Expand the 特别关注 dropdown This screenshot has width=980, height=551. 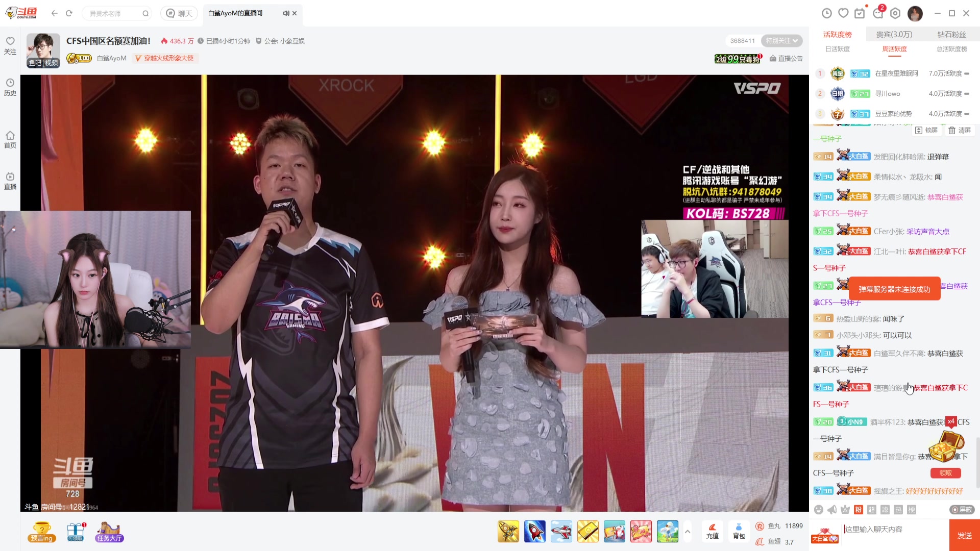click(x=781, y=41)
